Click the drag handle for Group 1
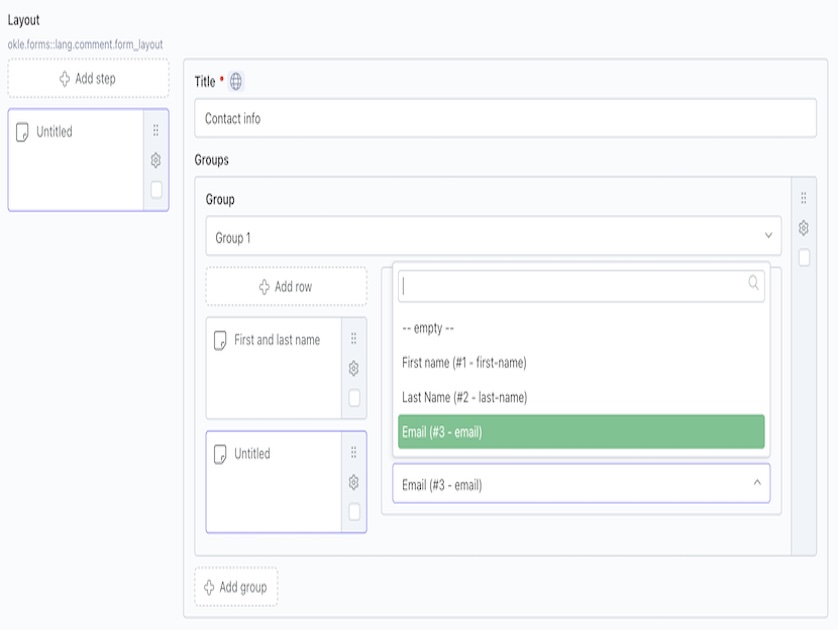This screenshot has width=838, height=630. [803, 199]
